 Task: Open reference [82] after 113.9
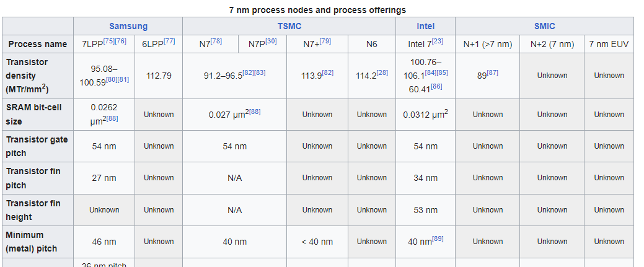point(328,72)
